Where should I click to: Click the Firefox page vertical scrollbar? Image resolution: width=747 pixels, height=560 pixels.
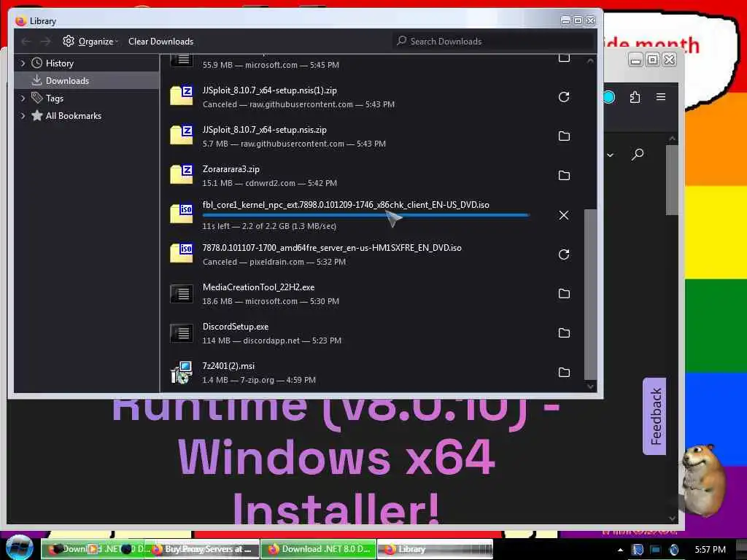pyautogui.click(x=672, y=180)
